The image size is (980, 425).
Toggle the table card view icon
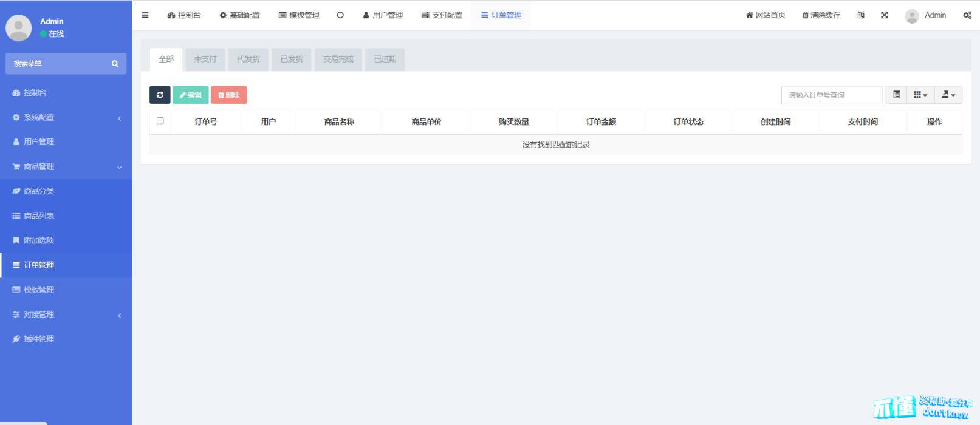click(x=896, y=95)
